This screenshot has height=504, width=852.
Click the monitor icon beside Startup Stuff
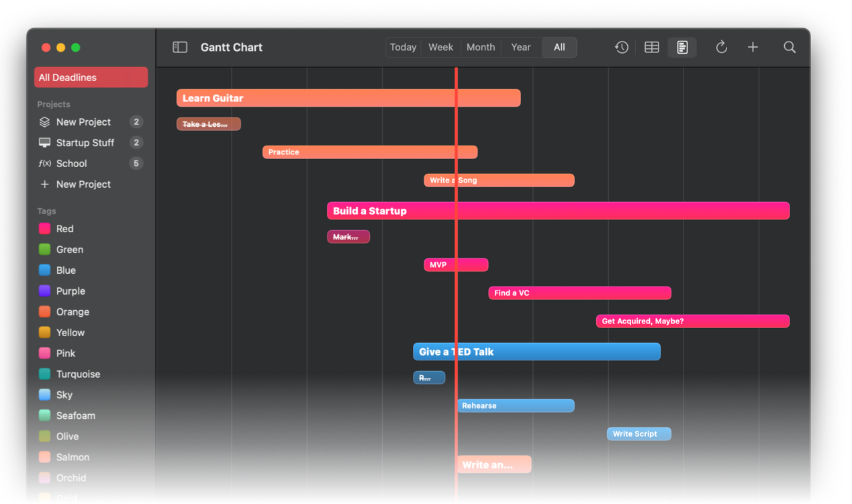pos(44,142)
